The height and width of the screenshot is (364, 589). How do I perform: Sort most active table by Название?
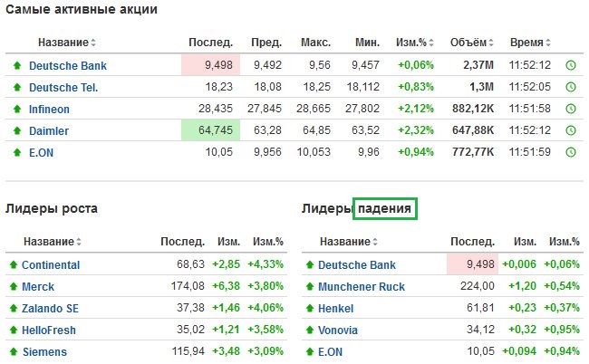[67, 43]
